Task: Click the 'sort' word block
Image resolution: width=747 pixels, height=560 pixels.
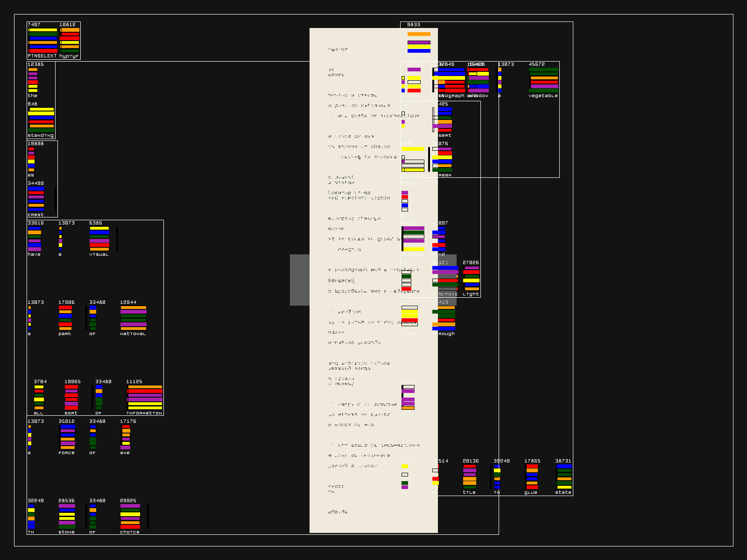Action: pyautogui.click(x=71, y=398)
